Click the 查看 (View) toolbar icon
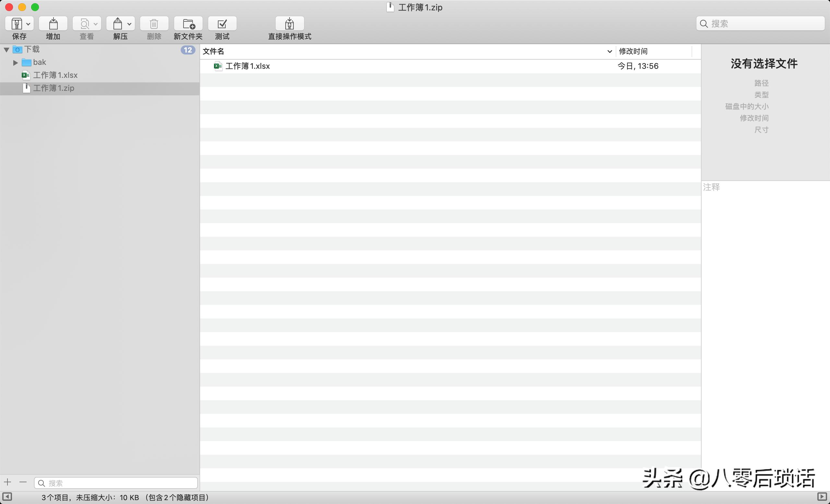 click(x=84, y=24)
